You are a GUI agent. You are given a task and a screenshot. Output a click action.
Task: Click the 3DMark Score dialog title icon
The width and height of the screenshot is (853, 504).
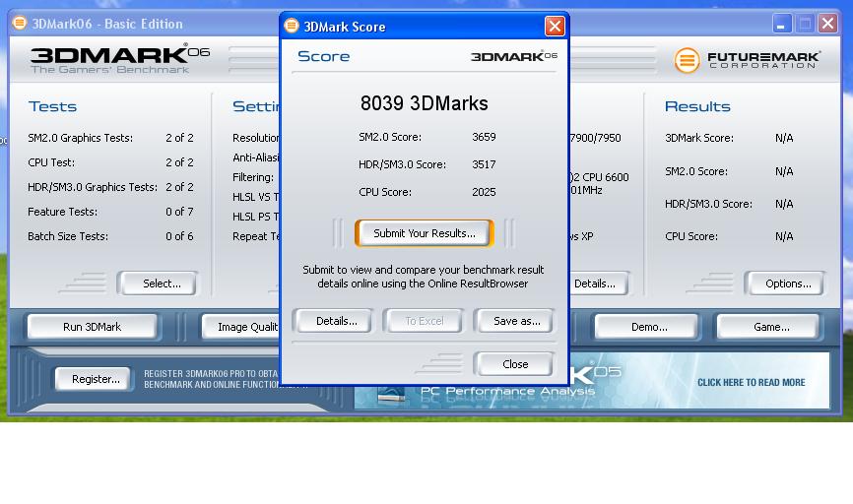click(292, 25)
